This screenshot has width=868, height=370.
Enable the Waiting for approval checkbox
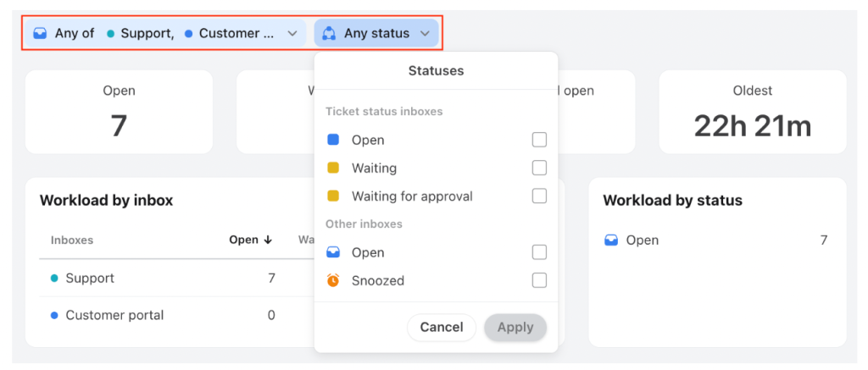point(539,196)
